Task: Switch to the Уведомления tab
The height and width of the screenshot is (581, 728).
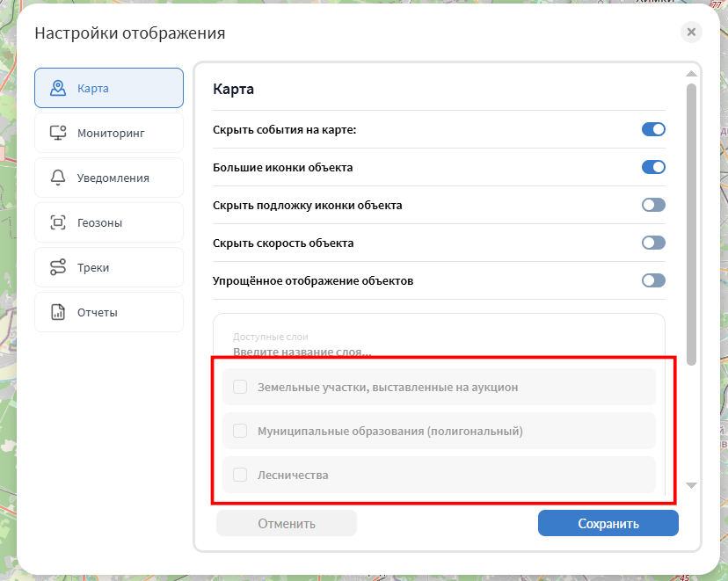Action: coord(109,178)
